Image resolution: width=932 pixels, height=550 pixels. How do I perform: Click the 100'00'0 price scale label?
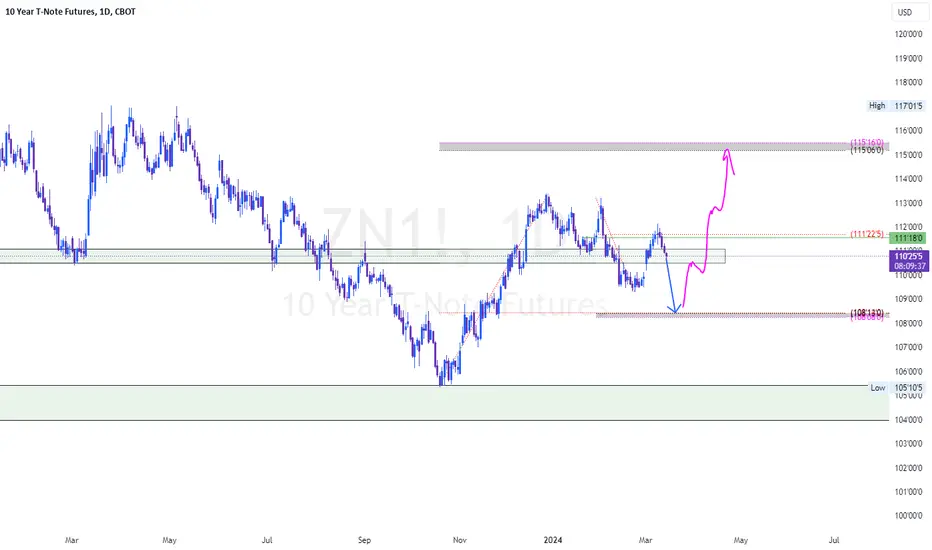coord(908,516)
